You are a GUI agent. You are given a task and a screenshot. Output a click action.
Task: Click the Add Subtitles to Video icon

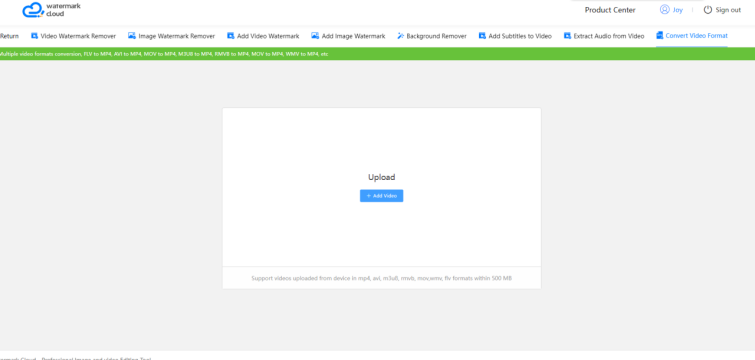coord(482,36)
